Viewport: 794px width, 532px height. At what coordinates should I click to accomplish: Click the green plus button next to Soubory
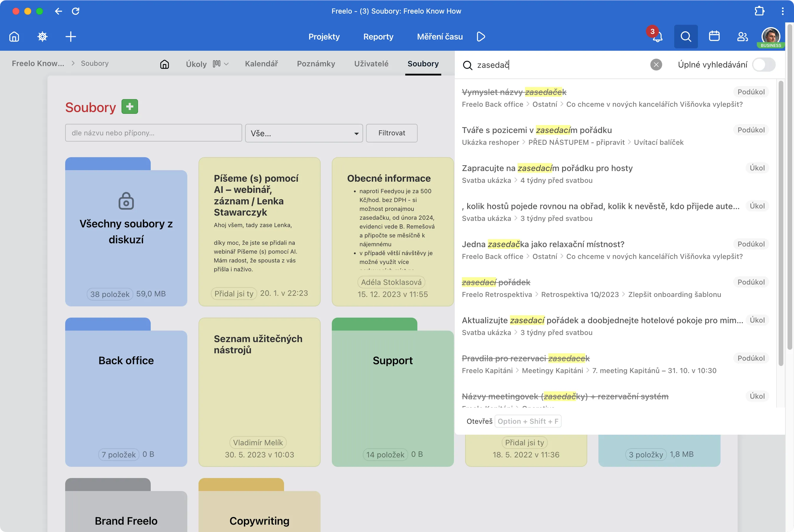click(x=129, y=106)
